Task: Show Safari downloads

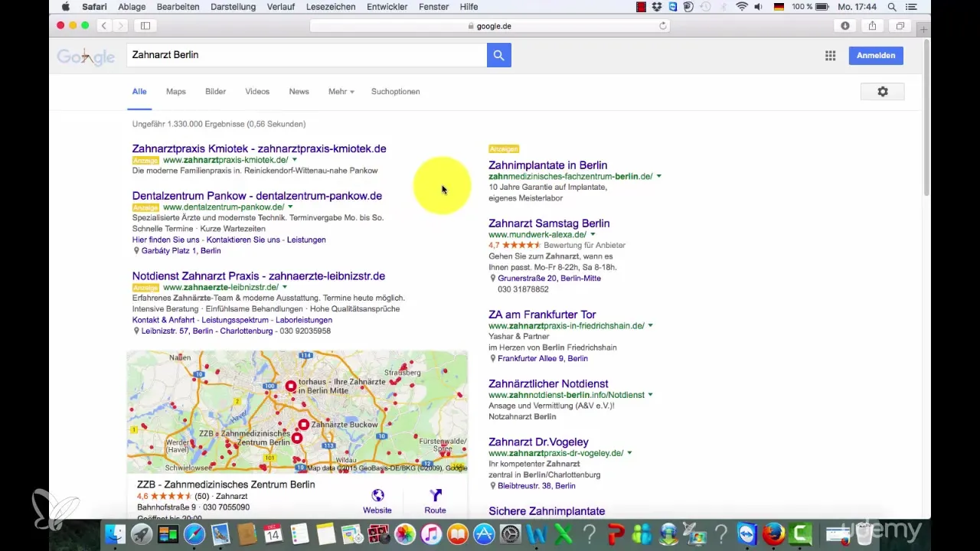Action: 845,25
